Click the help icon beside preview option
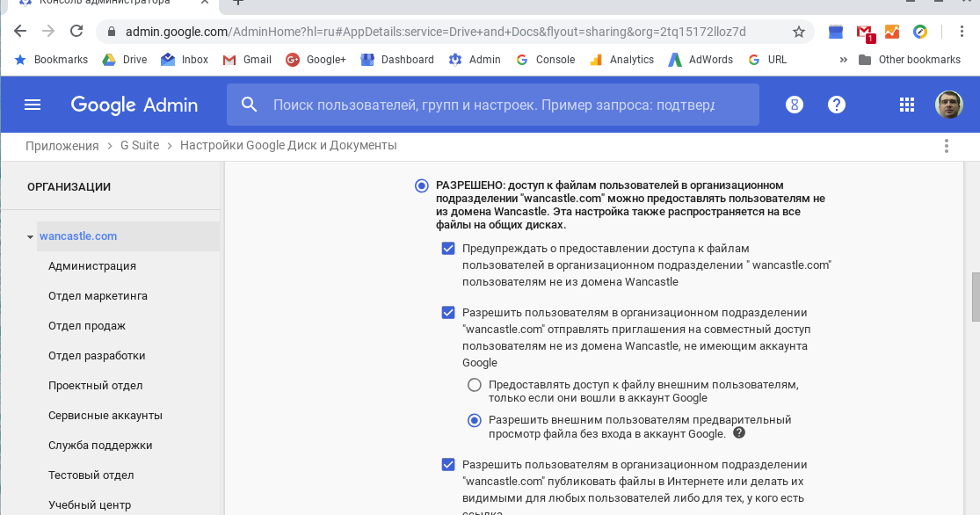This screenshot has height=515, width=980. point(739,432)
